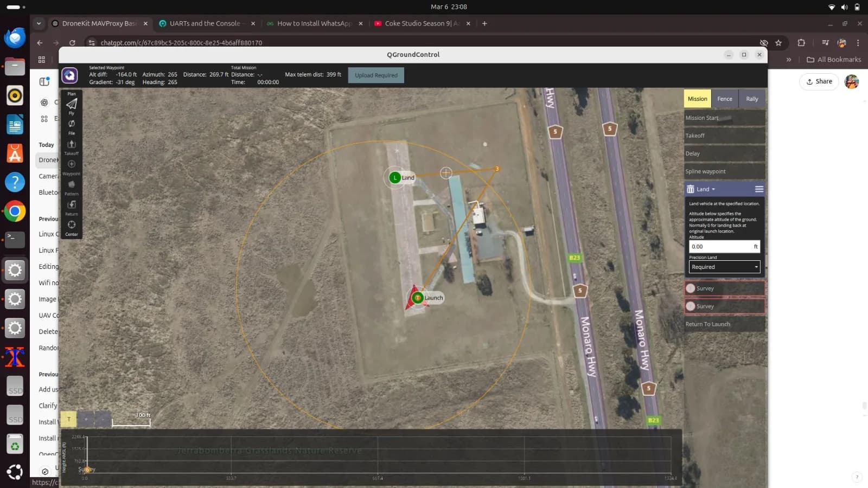868x488 pixels.
Task: Open LibreOffice Writer from dock
Action: point(15,125)
